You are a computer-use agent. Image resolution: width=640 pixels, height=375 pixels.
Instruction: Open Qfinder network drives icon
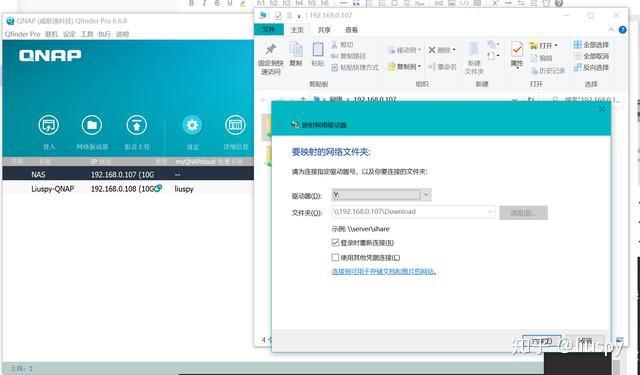point(92,125)
